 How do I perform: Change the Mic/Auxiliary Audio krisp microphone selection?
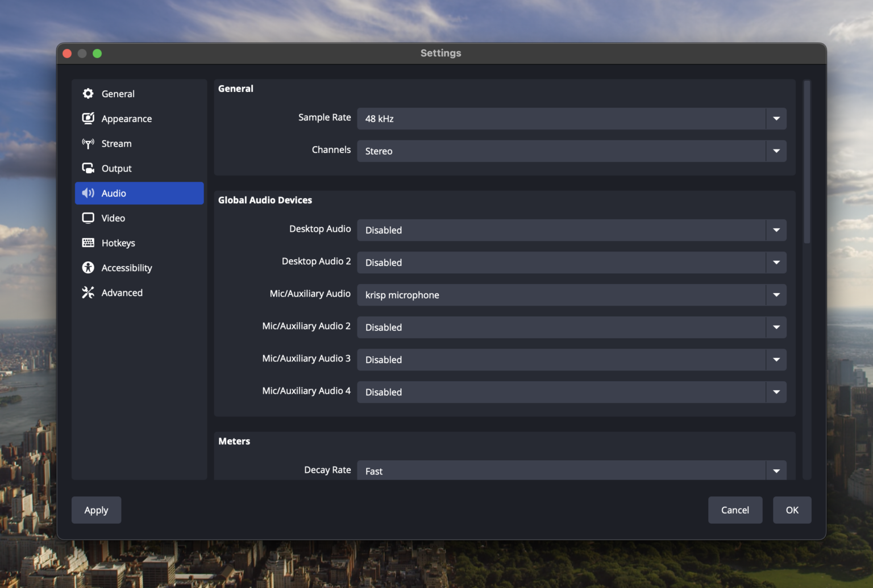point(571,295)
